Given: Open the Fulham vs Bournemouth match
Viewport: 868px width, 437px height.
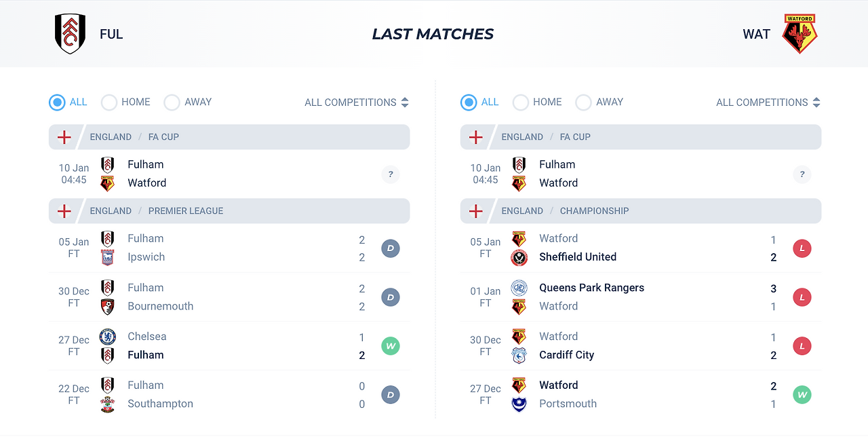Looking at the screenshot, I should pos(229,297).
